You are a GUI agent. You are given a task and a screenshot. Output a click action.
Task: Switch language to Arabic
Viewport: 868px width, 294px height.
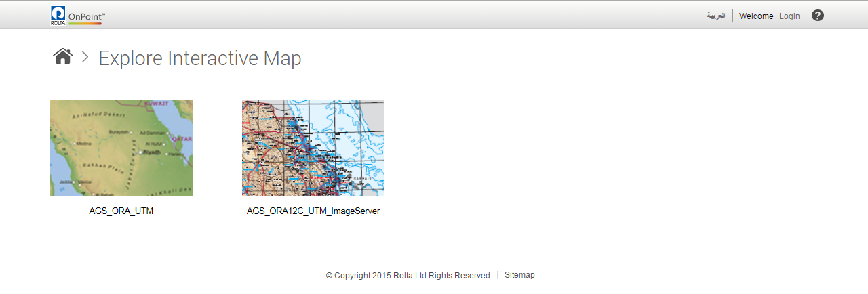(715, 16)
